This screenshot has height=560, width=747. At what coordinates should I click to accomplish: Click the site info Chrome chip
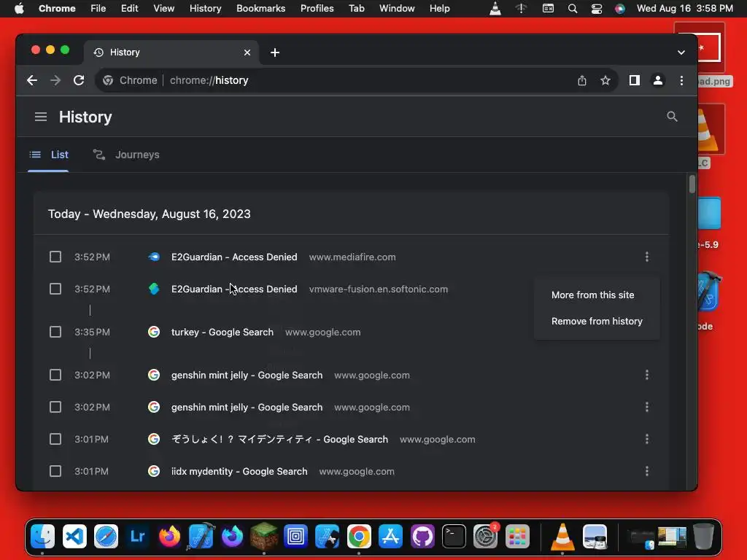click(x=130, y=80)
